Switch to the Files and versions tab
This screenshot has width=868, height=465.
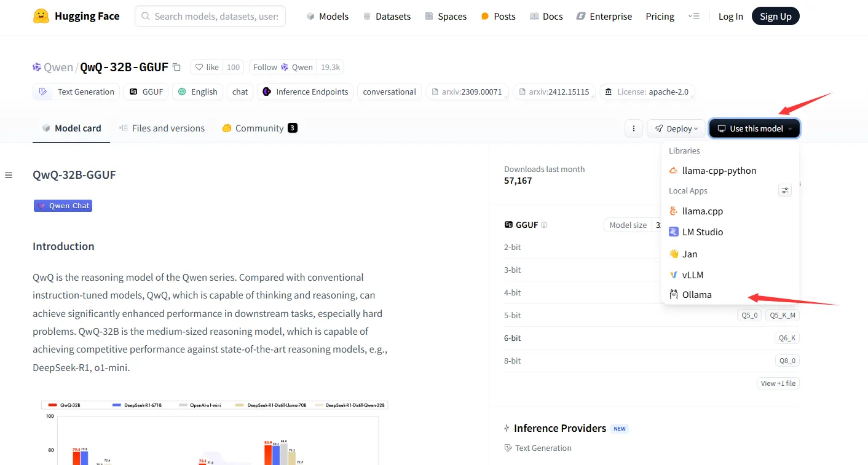pyautogui.click(x=162, y=128)
